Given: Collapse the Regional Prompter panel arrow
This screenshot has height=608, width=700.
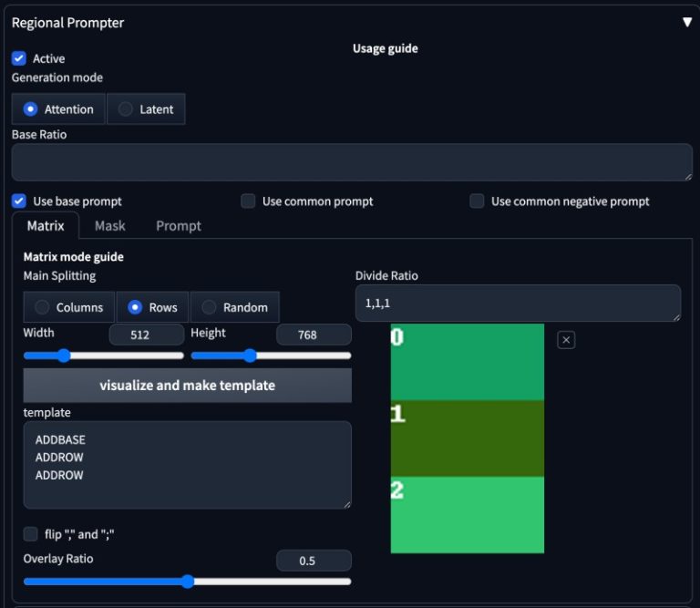Looking at the screenshot, I should (687, 22).
